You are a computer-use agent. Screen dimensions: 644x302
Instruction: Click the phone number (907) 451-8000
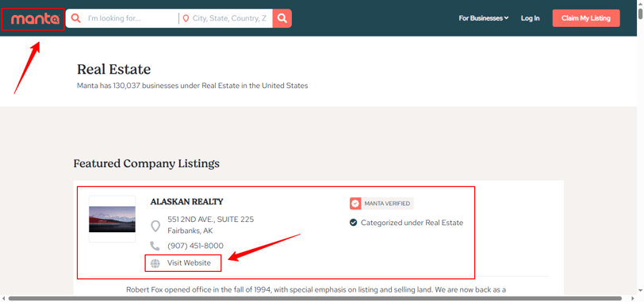[195, 246]
